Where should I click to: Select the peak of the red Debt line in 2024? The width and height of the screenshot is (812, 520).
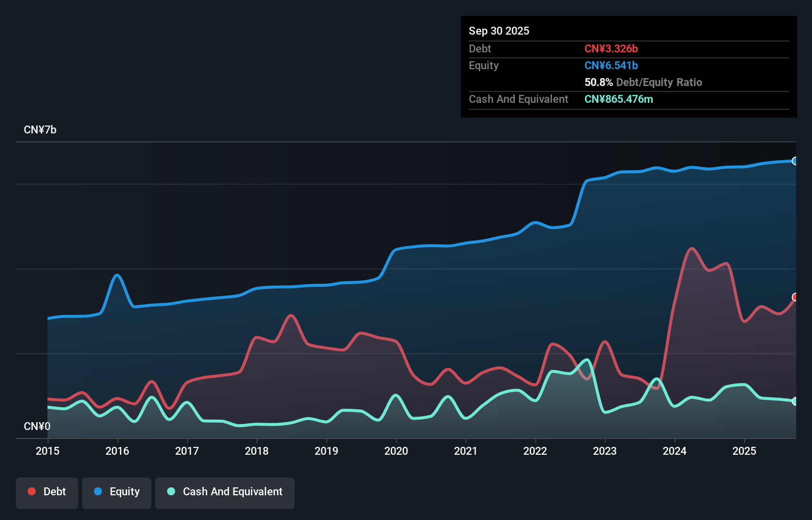691,249
